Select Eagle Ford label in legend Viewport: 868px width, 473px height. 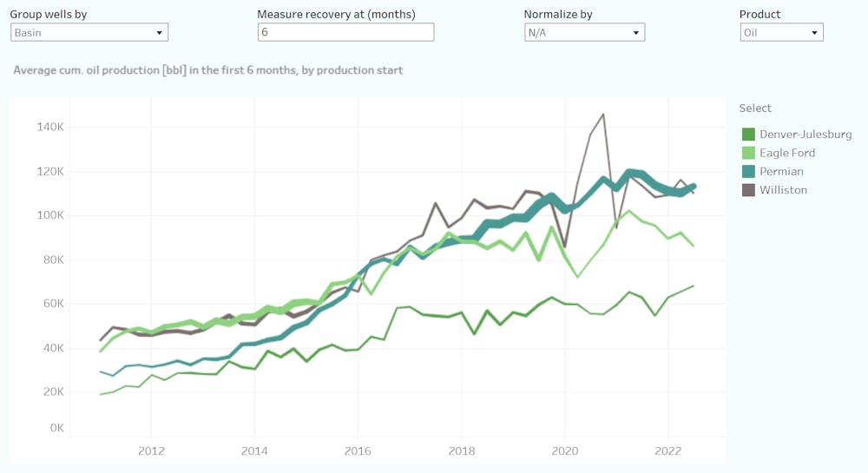[x=787, y=153]
